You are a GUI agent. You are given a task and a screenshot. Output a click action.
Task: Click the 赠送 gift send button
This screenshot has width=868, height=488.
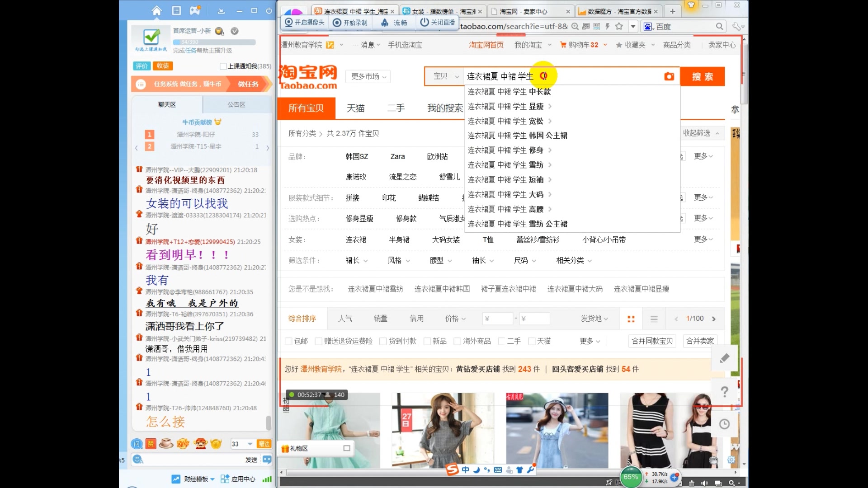point(264,444)
